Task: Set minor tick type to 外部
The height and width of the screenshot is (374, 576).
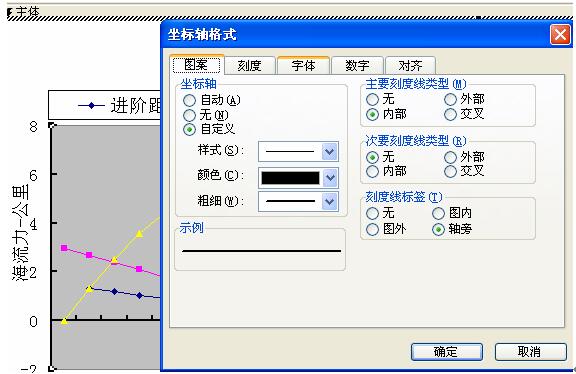Action: pyautogui.click(x=450, y=157)
